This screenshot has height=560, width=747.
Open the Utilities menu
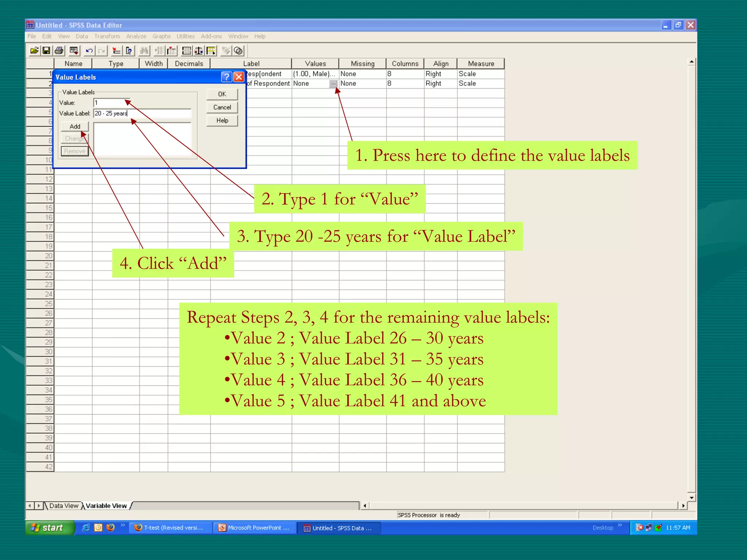coord(185,36)
